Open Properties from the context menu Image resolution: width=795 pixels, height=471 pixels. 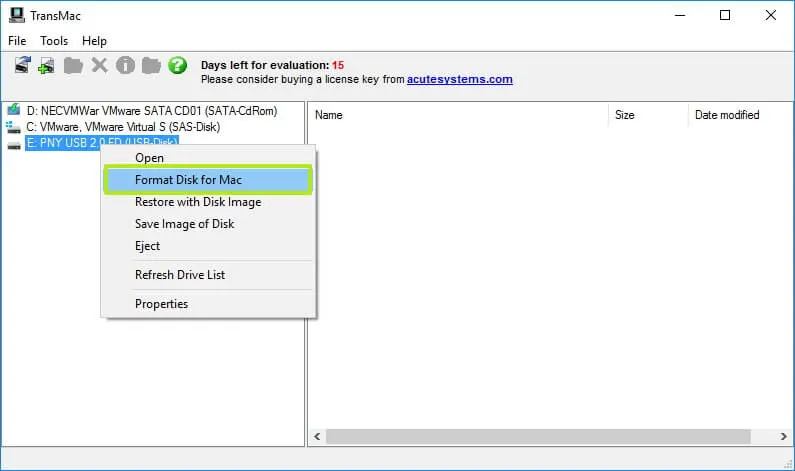208,304
